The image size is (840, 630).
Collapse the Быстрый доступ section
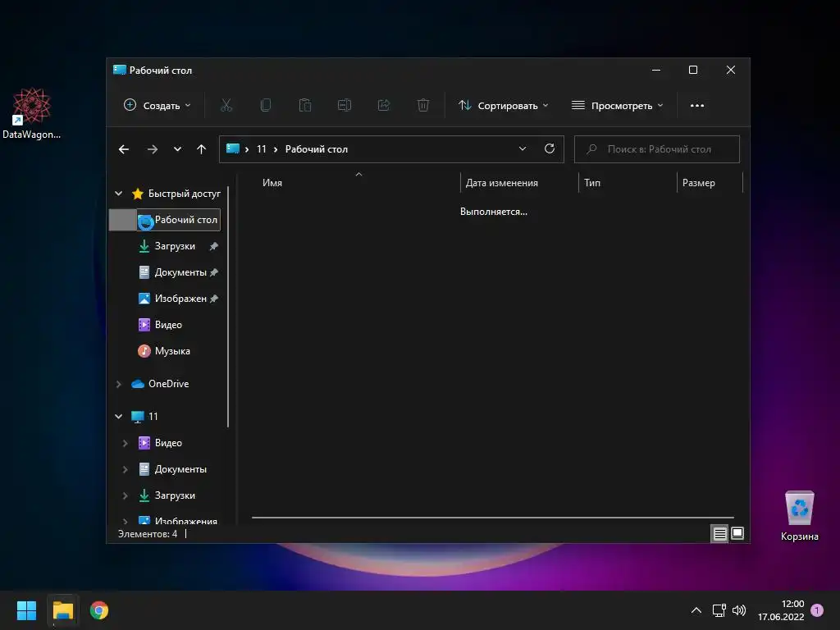pyautogui.click(x=118, y=194)
